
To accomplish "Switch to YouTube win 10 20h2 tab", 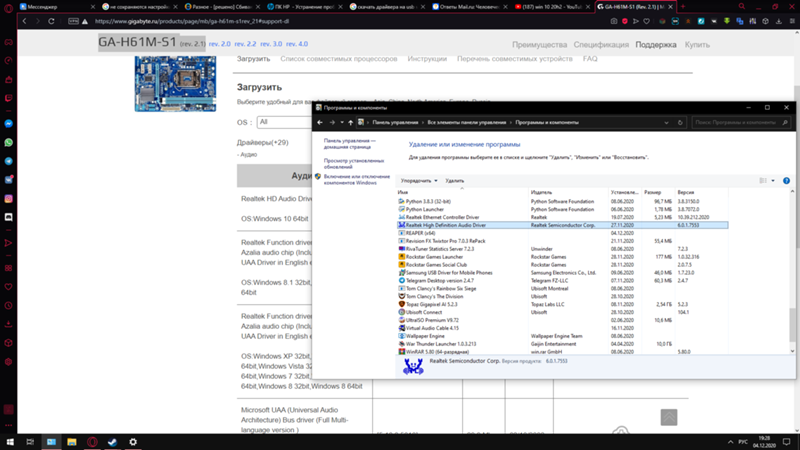I will coord(552,7).
